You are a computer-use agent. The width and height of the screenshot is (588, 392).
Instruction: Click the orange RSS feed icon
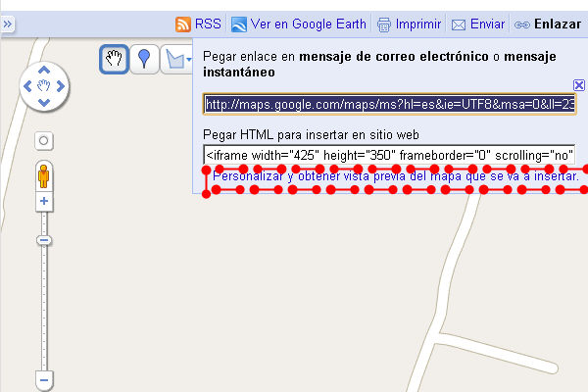pyautogui.click(x=183, y=24)
